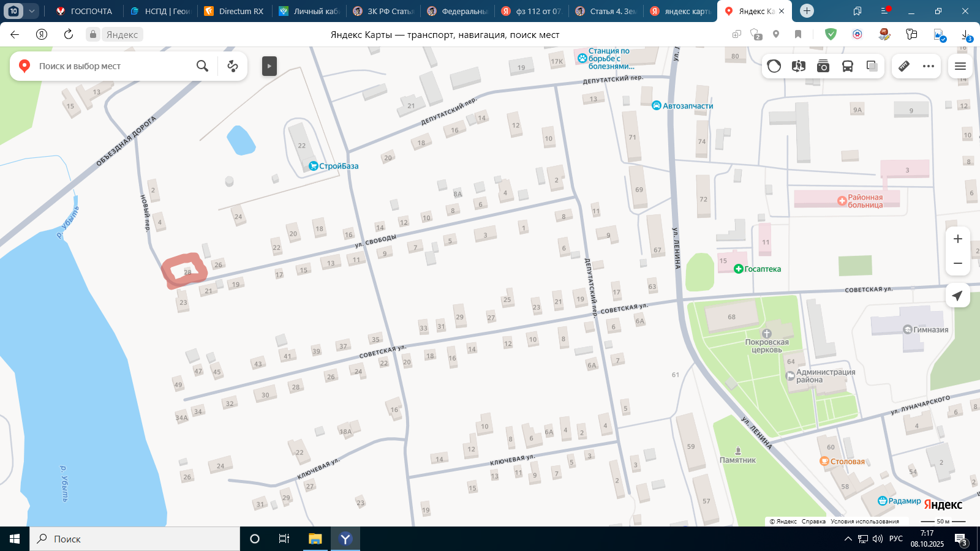Open 'Условия использования' terms link
Image resolution: width=980 pixels, height=551 pixels.
(865, 522)
